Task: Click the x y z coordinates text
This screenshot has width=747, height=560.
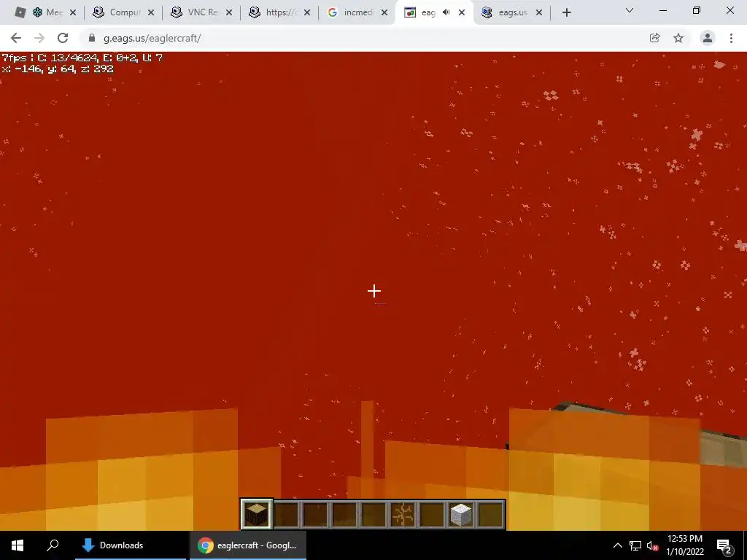Action: point(58,69)
